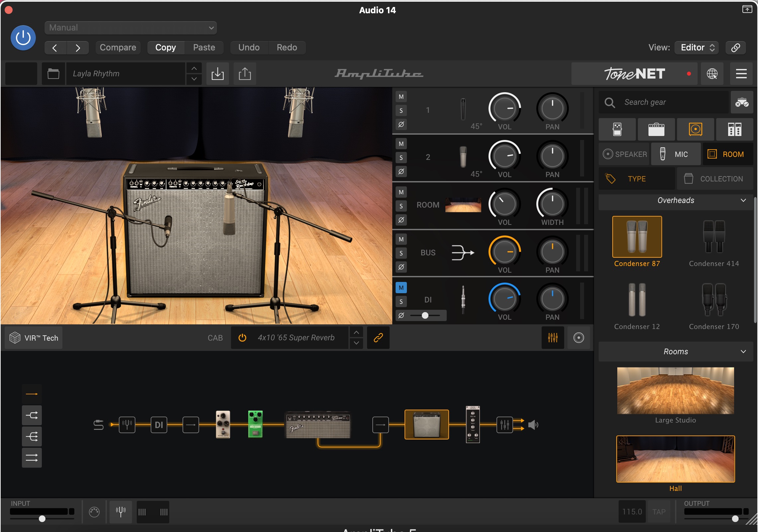
Task: Solo mic channel 1
Action: (401, 111)
